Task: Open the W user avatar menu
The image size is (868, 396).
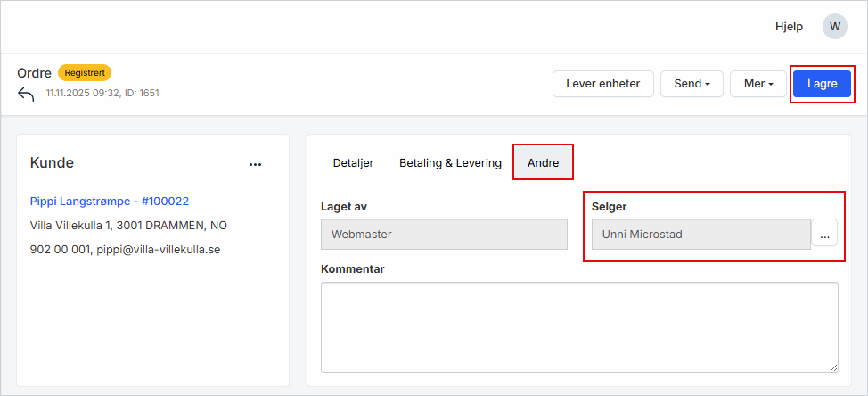Action: [x=834, y=26]
